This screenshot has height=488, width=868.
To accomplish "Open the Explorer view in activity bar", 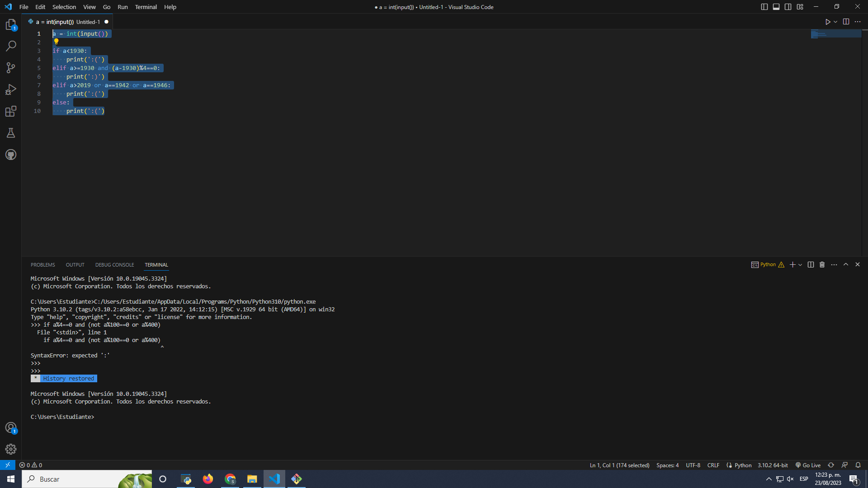I will tap(11, 24).
